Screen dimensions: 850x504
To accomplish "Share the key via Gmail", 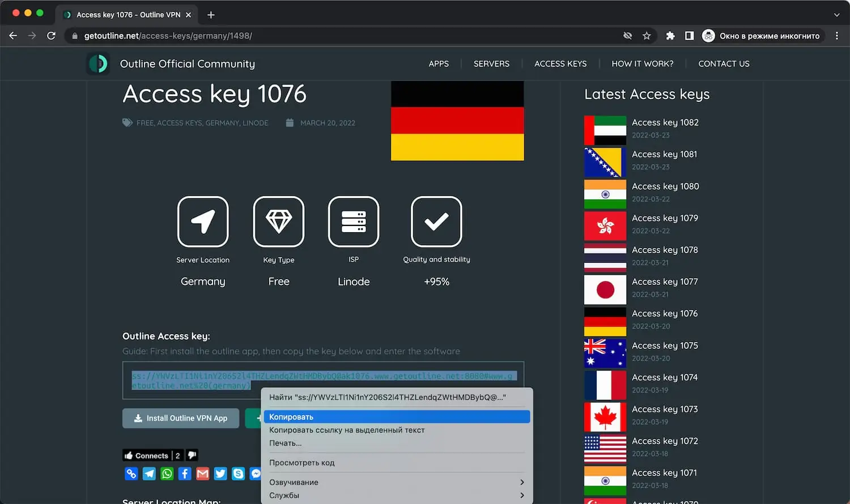I will point(203,473).
